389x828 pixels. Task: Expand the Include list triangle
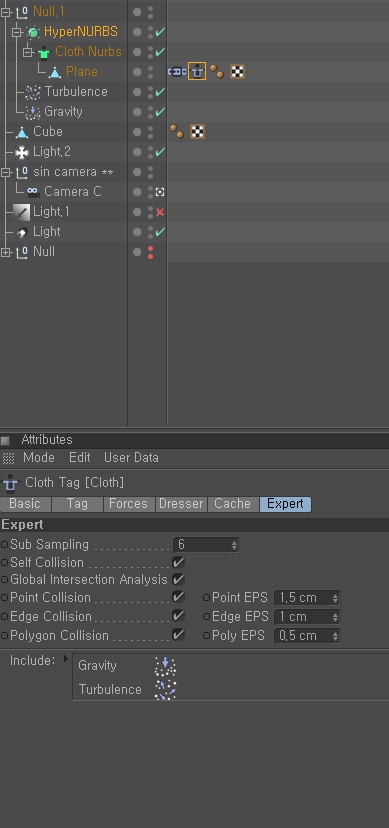[x=66, y=659]
